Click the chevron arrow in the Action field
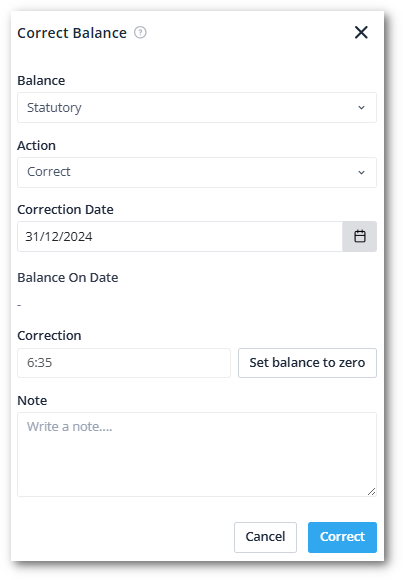 [362, 172]
